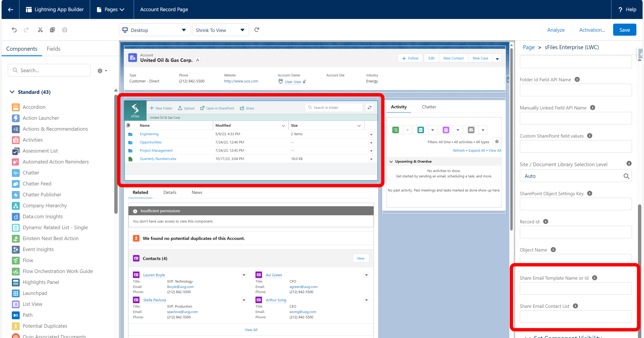Click info icon for Record Id
The width and height of the screenshot is (644, 338).
click(x=546, y=222)
